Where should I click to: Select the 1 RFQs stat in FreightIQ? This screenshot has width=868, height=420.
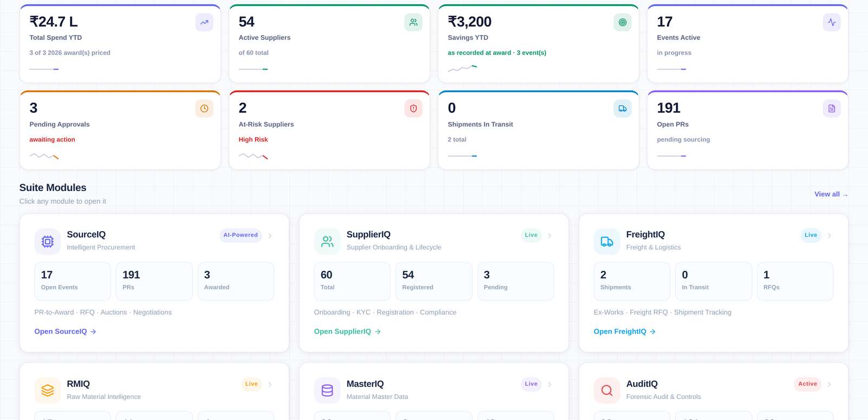795,281
